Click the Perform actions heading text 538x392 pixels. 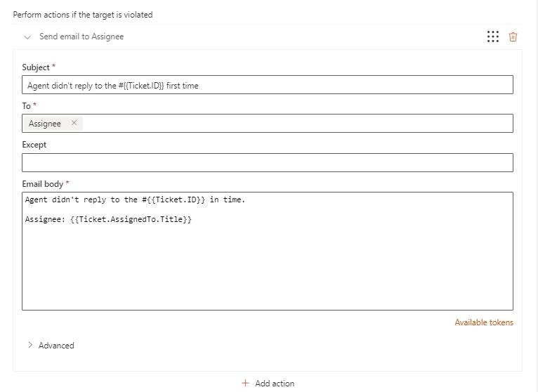pos(83,15)
